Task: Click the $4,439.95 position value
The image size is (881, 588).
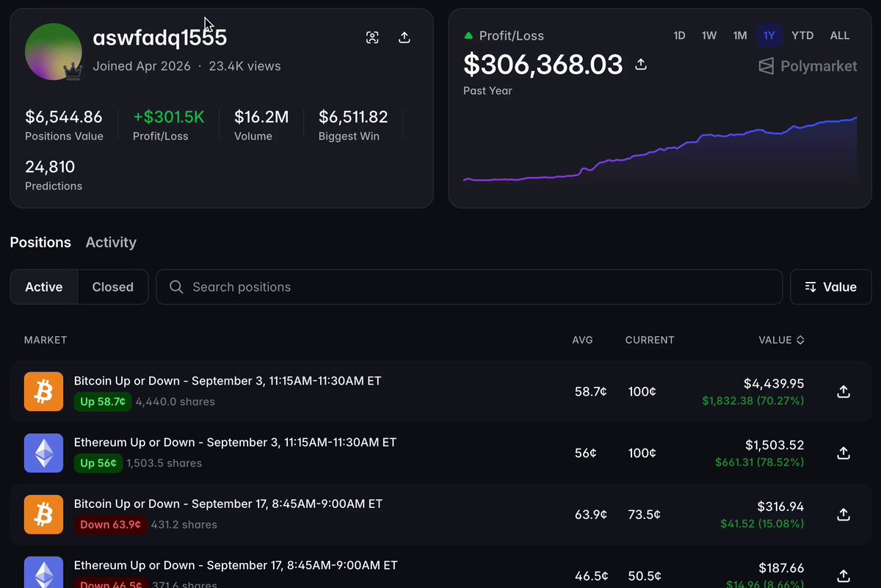Action: (x=774, y=383)
